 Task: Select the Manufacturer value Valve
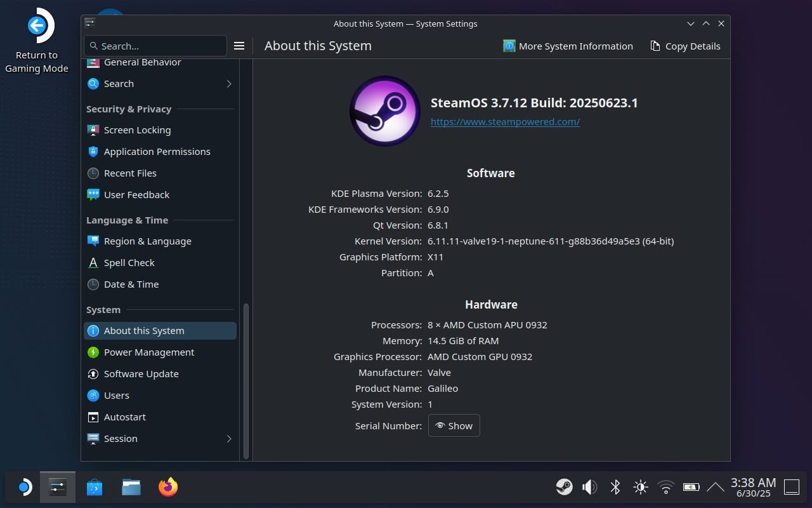(439, 373)
